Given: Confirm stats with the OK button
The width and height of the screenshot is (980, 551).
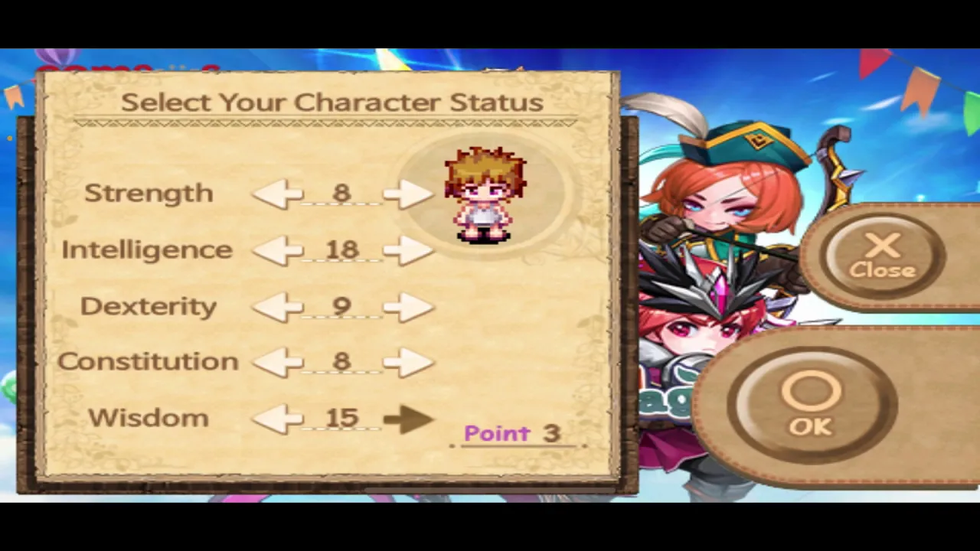Looking at the screenshot, I should [811, 403].
